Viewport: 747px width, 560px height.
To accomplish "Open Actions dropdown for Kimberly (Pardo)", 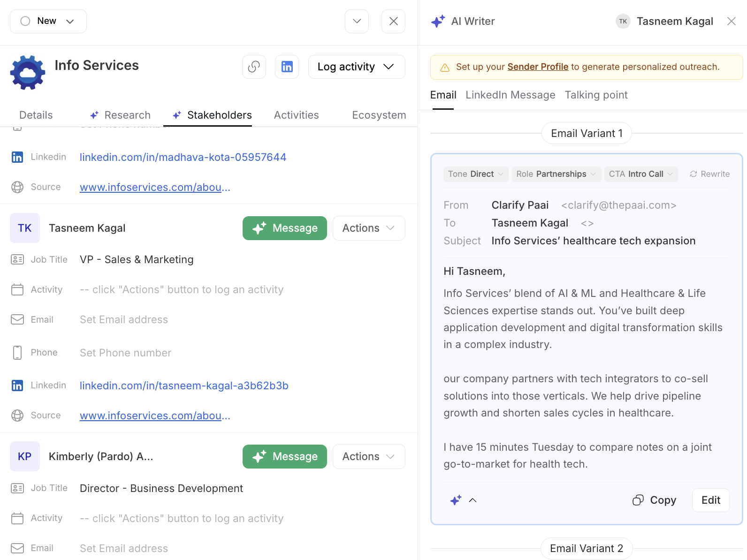I will pos(369,456).
